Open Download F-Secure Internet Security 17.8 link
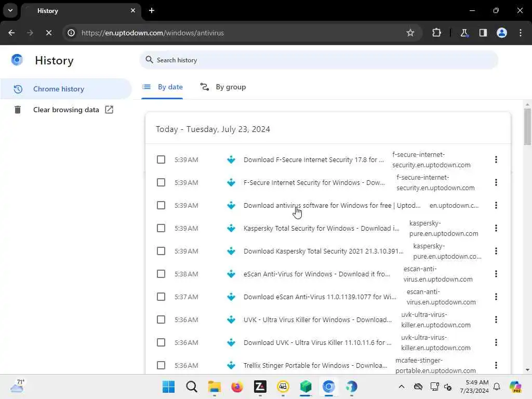Screen dimensions: 532x399 (313, 160)
